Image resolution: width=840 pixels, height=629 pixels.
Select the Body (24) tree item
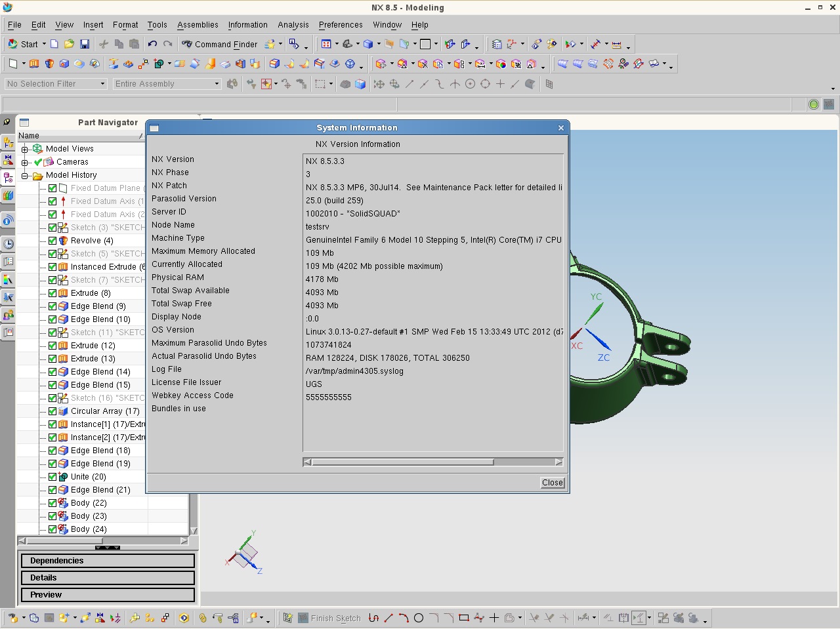coord(89,529)
